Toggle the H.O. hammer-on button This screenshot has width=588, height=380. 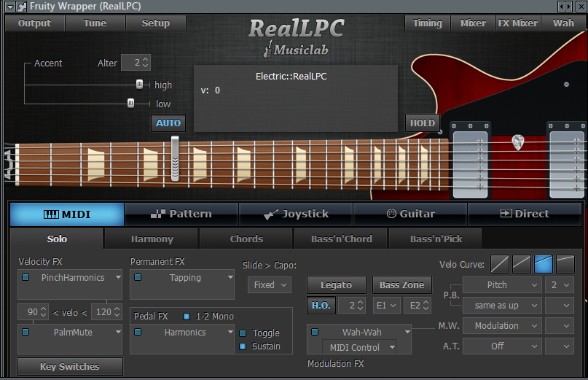point(321,306)
